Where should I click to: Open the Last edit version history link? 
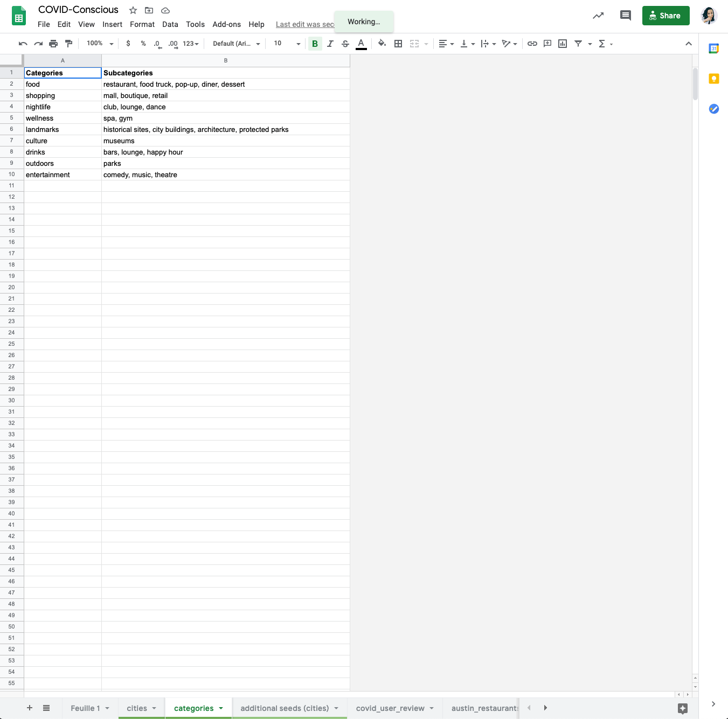click(x=305, y=24)
